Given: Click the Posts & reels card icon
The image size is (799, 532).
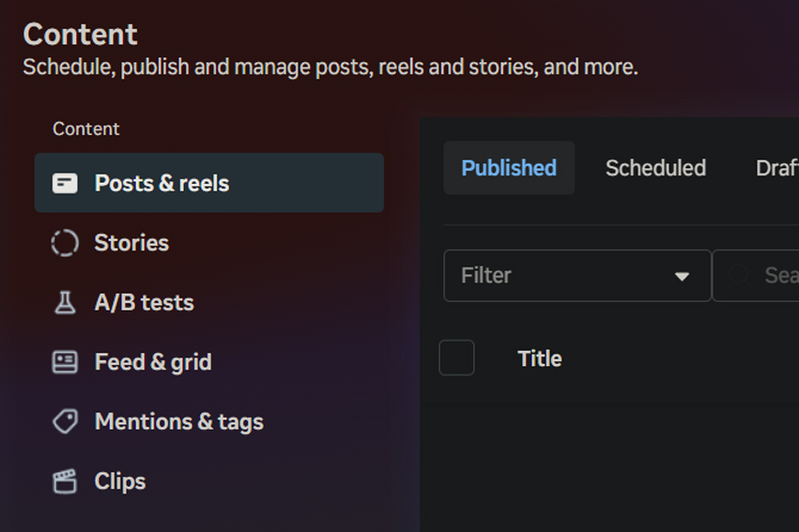Looking at the screenshot, I should (x=65, y=183).
